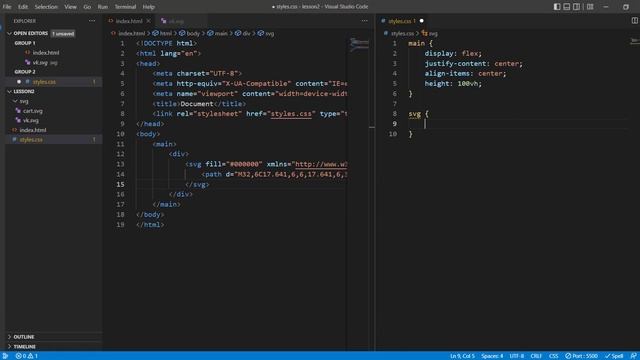The image size is (640, 360).
Task: Toggle the secondary side bar layout icon
Action: (x=576, y=7)
